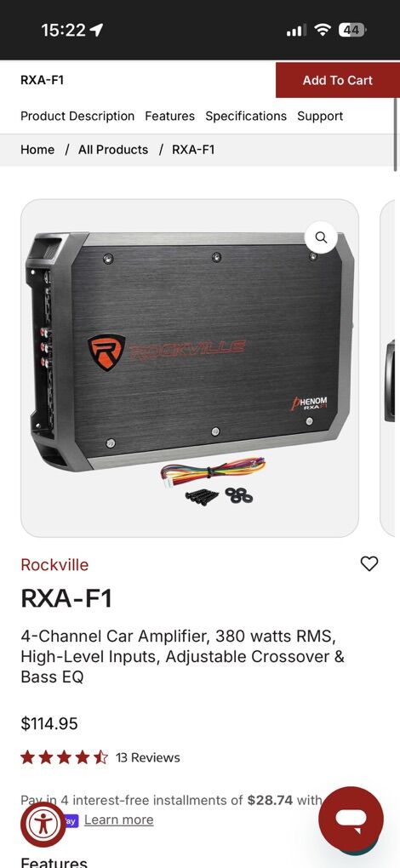Go to the Features section tab
Screen dimensions: 400x868
pos(170,117)
